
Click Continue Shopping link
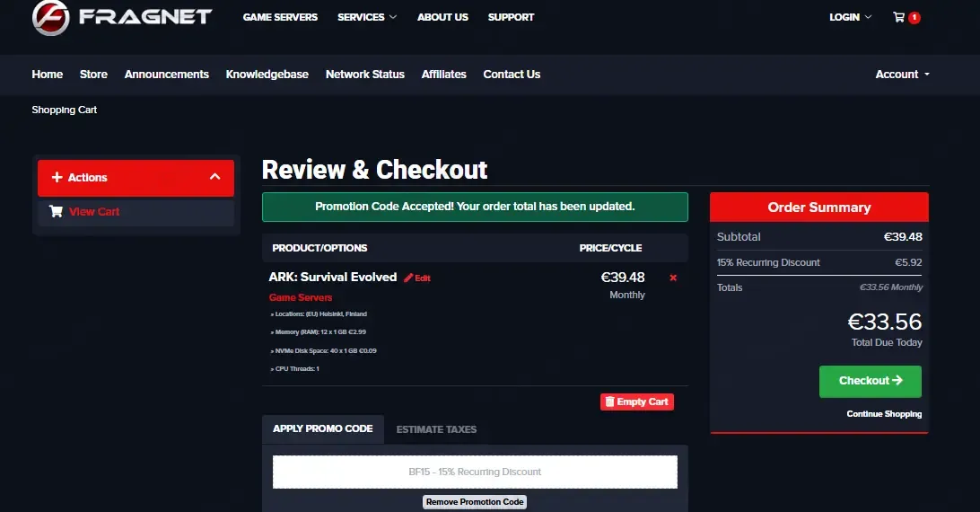click(884, 414)
